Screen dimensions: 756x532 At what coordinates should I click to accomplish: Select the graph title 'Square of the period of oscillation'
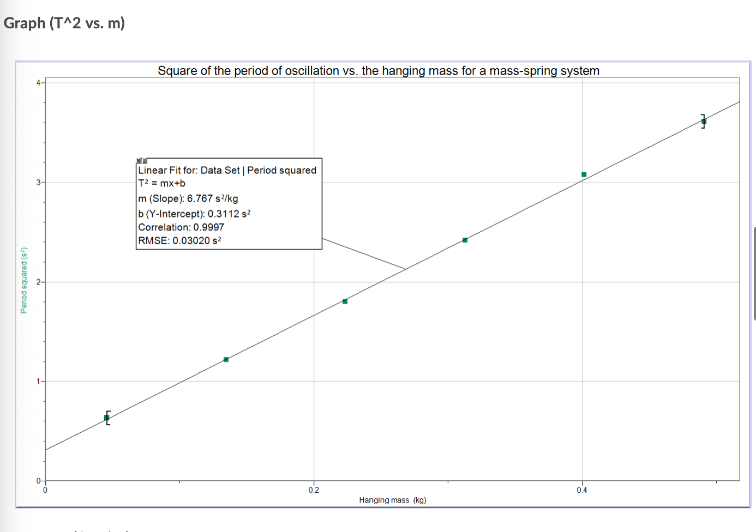(x=248, y=71)
